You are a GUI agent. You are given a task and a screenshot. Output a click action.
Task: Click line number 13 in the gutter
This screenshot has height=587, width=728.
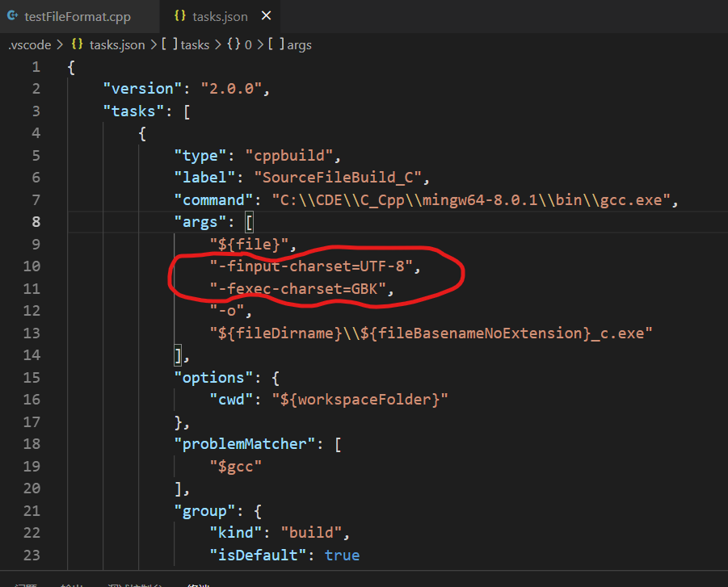pyautogui.click(x=32, y=333)
